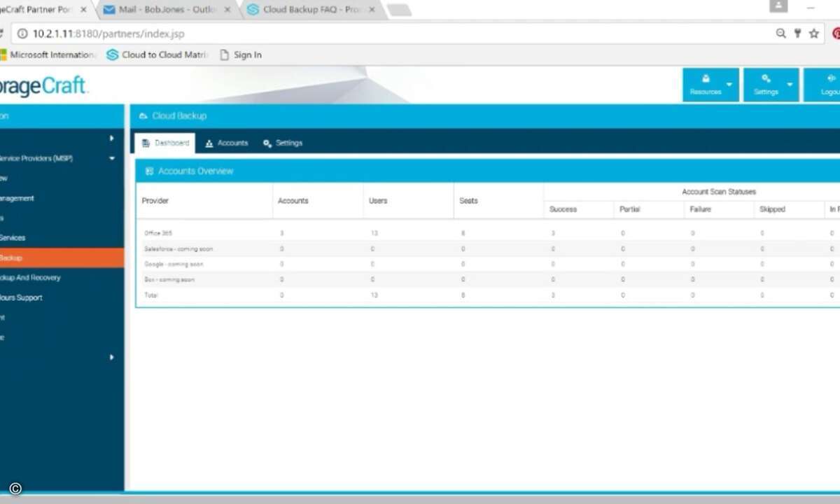Close the Mail - Bob.Jones browser tab
Image resolution: width=840 pixels, height=504 pixels.
(x=227, y=10)
